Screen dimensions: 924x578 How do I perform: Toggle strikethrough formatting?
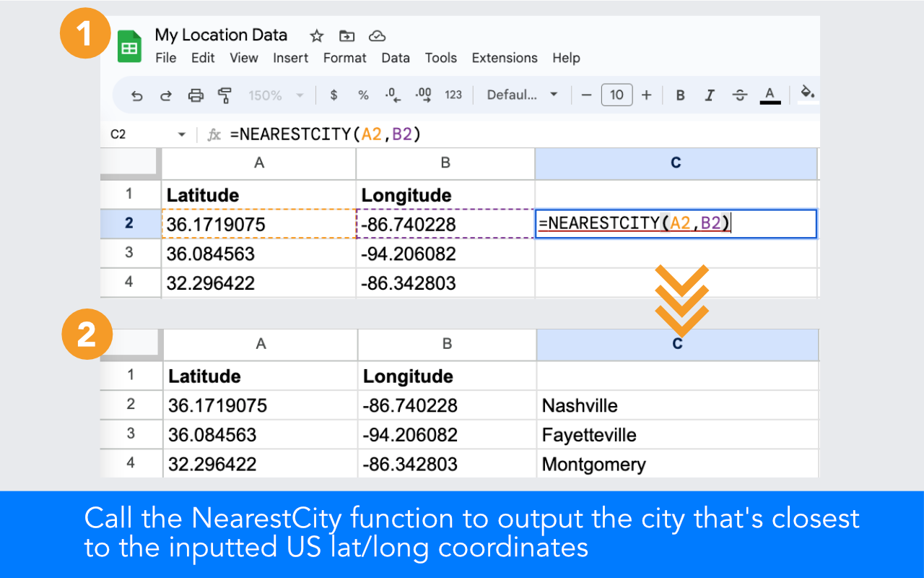click(x=740, y=95)
